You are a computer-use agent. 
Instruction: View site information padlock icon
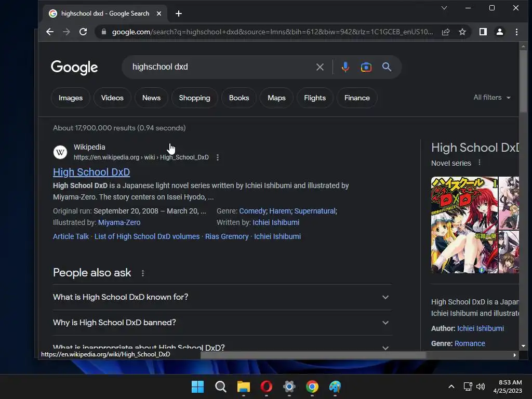(x=104, y=32)
